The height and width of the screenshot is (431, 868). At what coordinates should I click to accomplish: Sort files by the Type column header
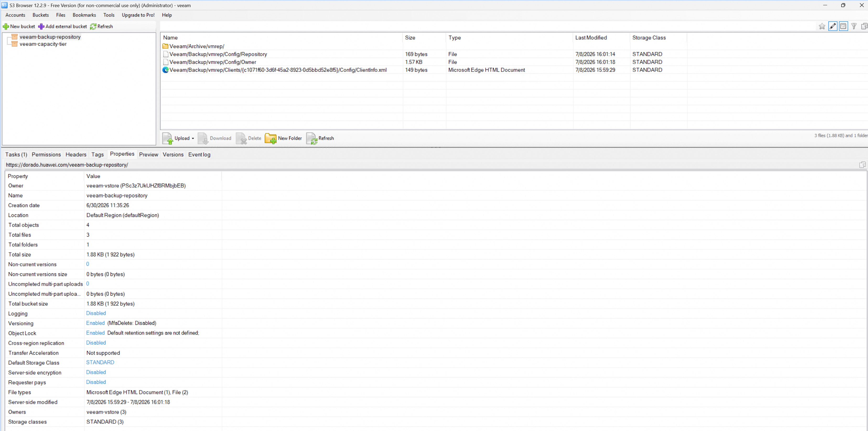coord(509,38)
